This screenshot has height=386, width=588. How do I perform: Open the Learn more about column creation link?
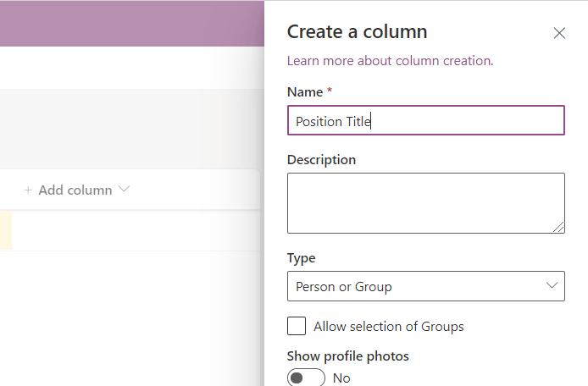[x=390, y=61]
